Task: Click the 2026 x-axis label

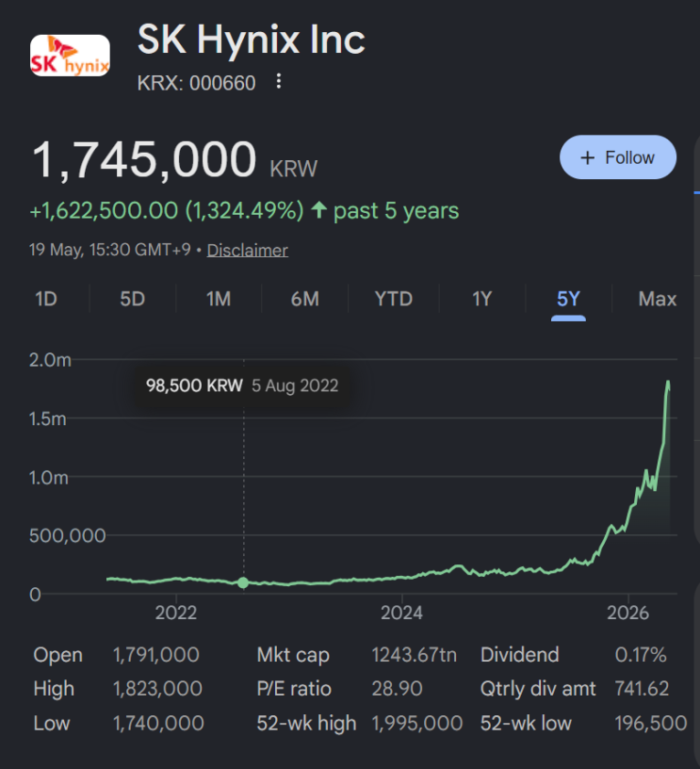Action: point(628,613)
